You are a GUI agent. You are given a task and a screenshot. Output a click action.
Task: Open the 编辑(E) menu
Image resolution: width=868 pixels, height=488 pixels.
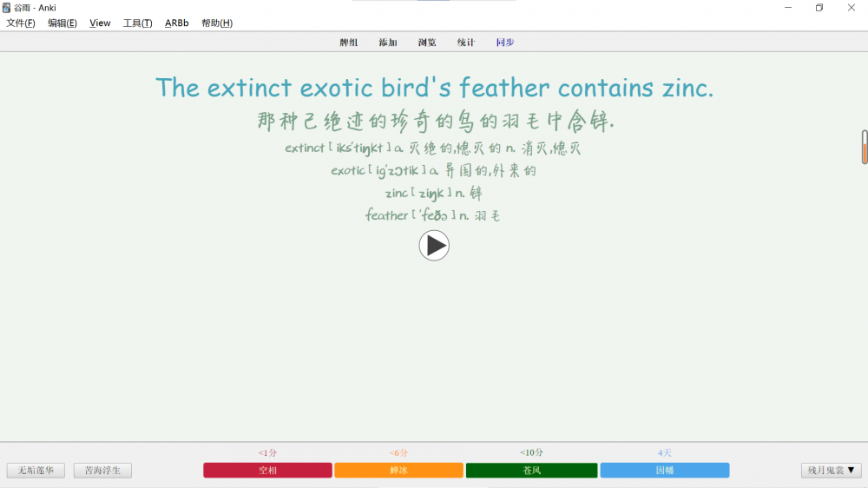[x=62, y=23]
